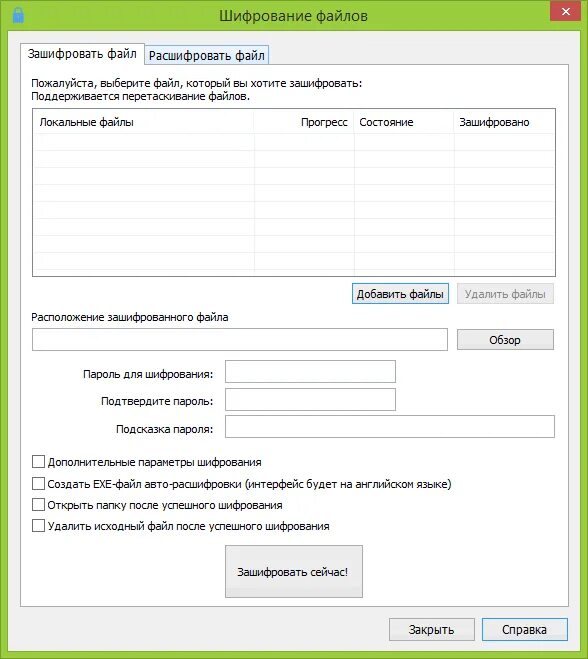
Task: Click the Подсказка пароля input field
Action: (x=390, y=427)
